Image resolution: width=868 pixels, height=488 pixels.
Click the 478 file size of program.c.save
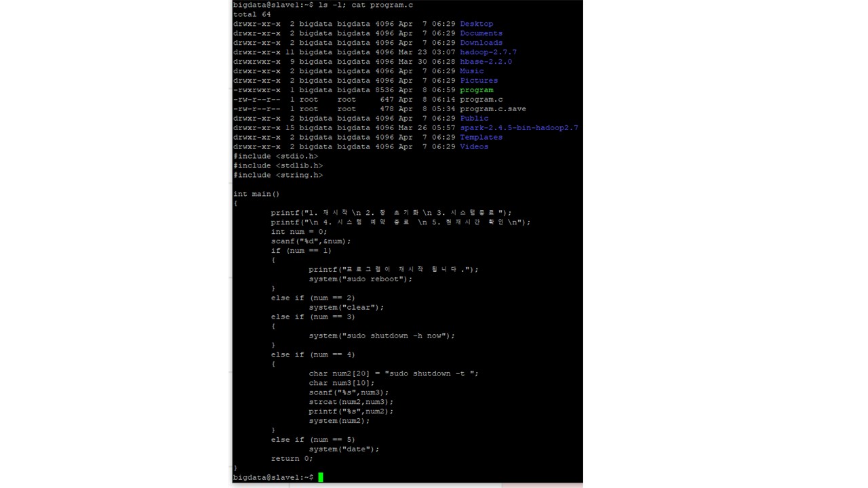pos(387,109)
